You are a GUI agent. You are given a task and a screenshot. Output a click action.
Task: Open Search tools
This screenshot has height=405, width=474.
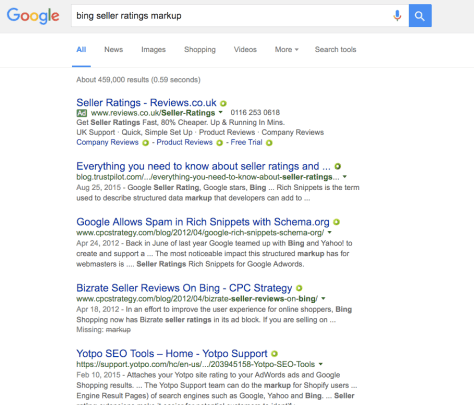click(x=335, y=50)
